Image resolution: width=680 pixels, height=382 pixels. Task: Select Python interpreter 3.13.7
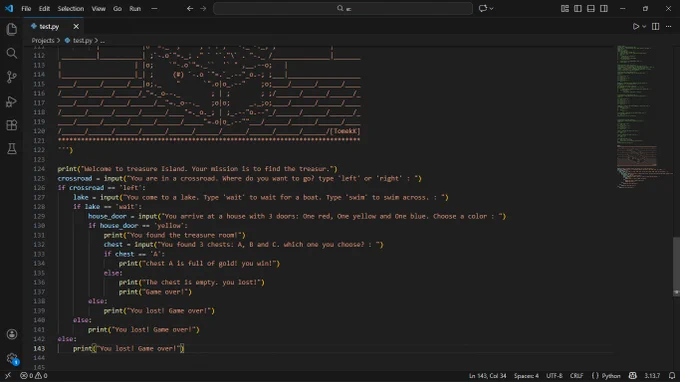pos(652,376)
